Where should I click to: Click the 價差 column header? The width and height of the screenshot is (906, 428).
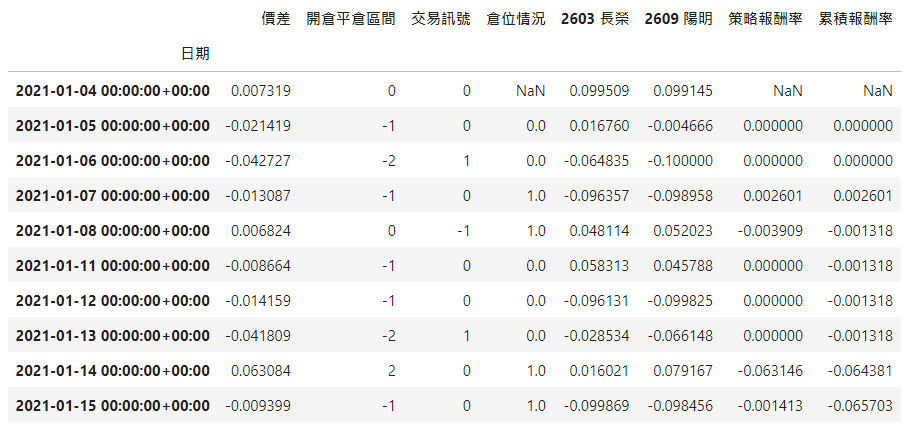tap(276, 19)
